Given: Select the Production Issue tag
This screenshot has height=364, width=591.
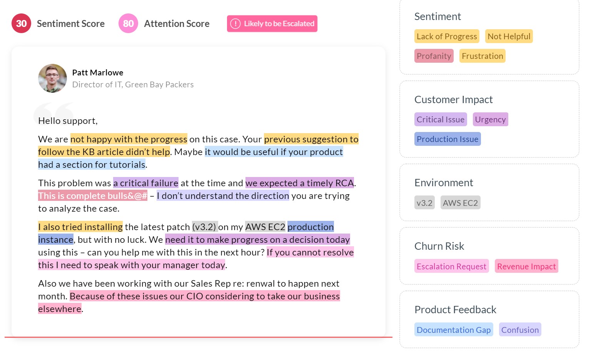Looking at the screenshot, I should tap(447, 139).
